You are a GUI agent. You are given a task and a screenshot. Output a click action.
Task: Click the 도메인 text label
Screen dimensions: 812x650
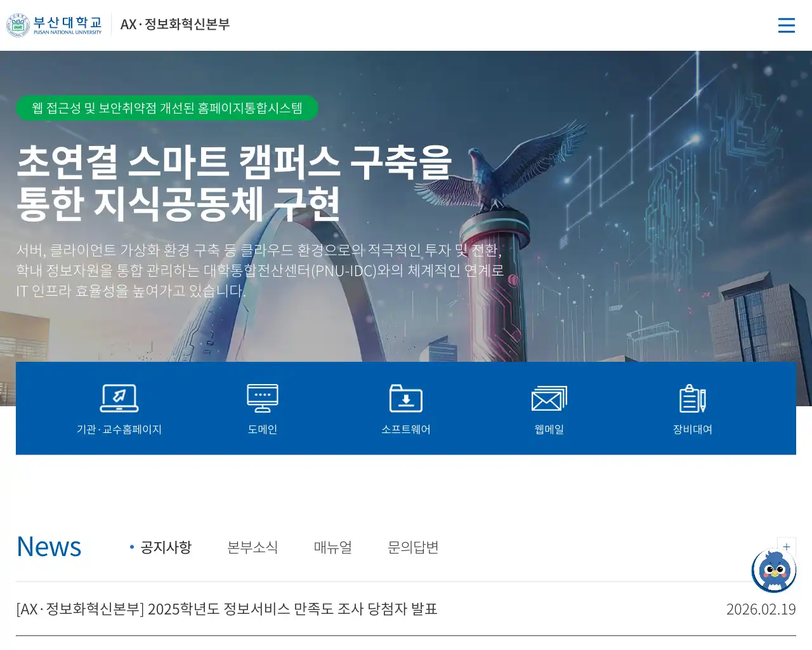tap(262, 429)
